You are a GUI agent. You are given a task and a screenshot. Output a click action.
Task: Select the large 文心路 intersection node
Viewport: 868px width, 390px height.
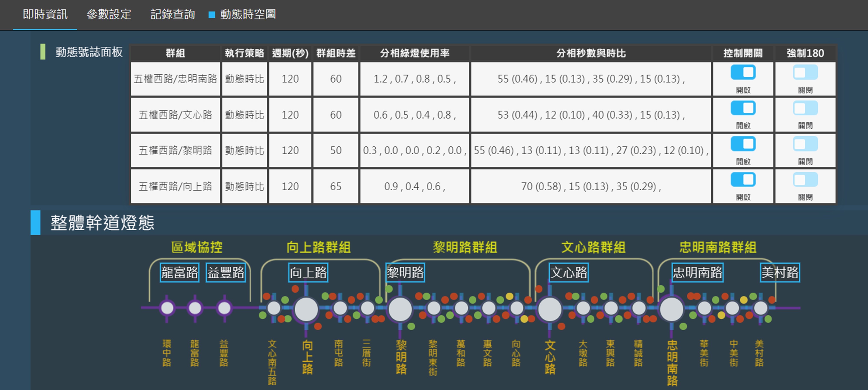(x=550, y=309)
